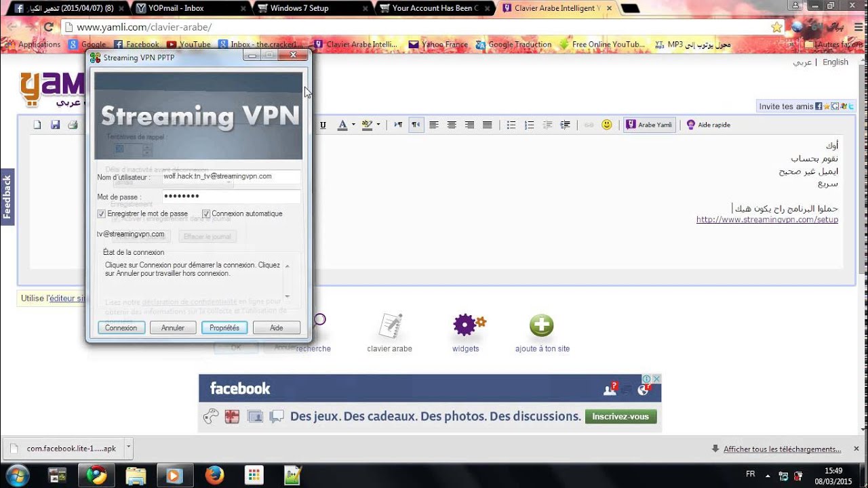Image resolution: width=868 pixels, height=488 pixels.
Task: Toggle Enregistrer le mot de passe checkbox
Action: tap(102, 213)
